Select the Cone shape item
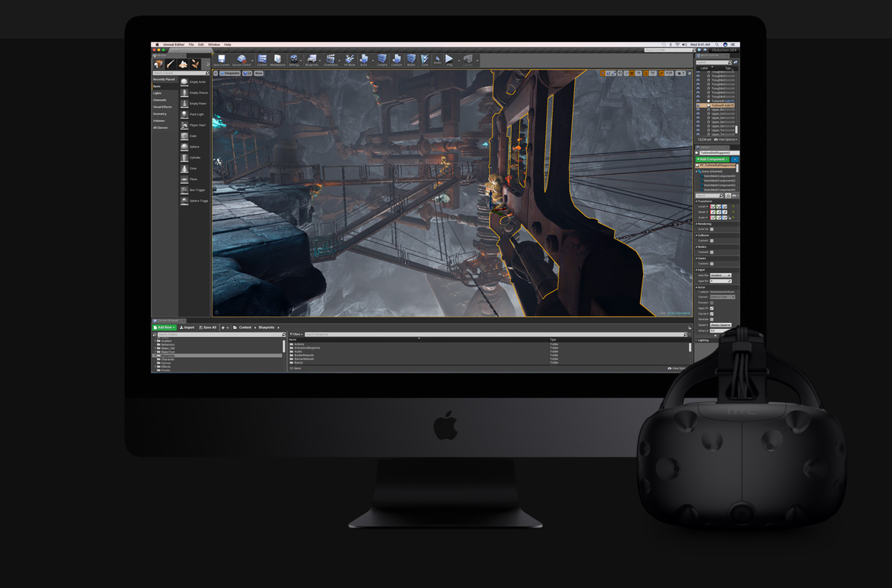The width and height of the screenshot is (892, 588). click(x=196, y=168)
